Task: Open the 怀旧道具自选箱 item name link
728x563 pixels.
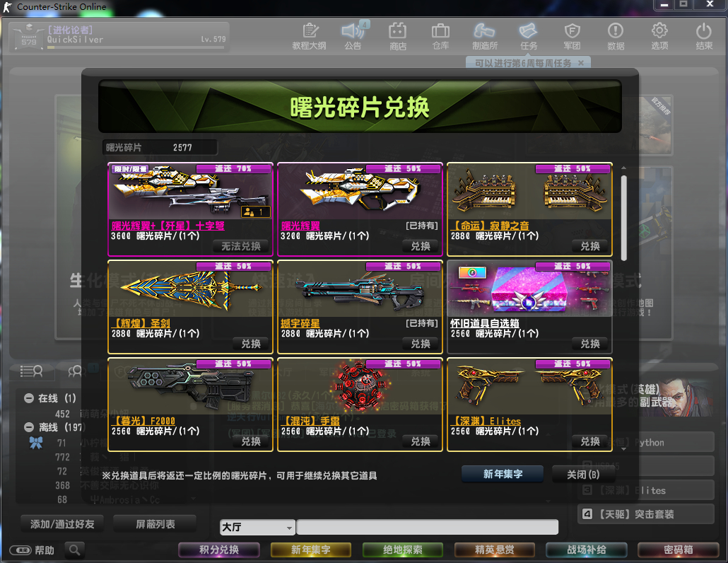Action: point(485,323)
